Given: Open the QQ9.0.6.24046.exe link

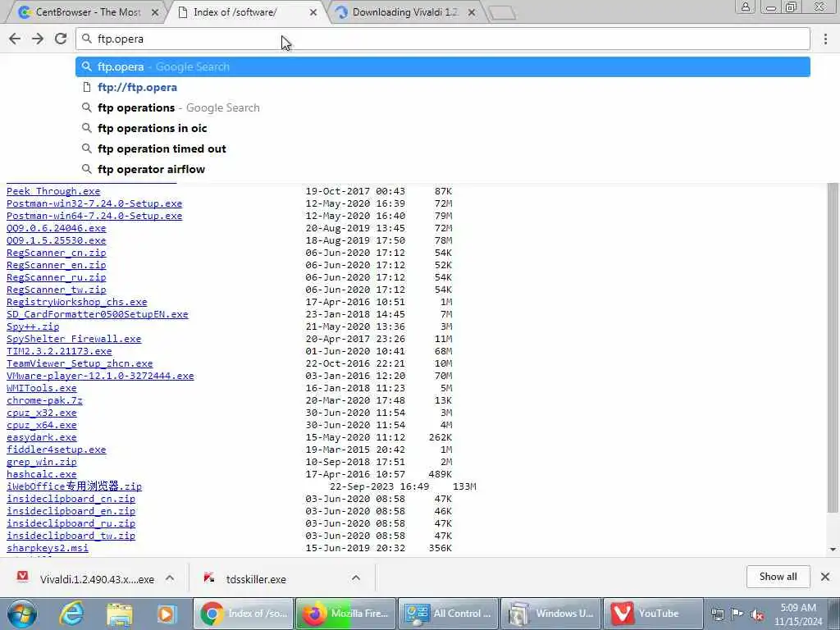Looking at the screenshot, I should (x=57, y=228).
